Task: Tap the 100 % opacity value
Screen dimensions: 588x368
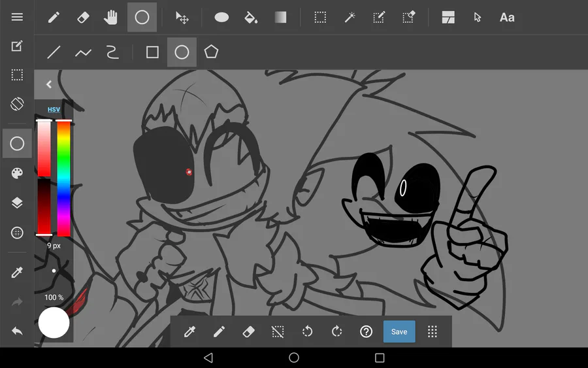Action: pos(54,297)
